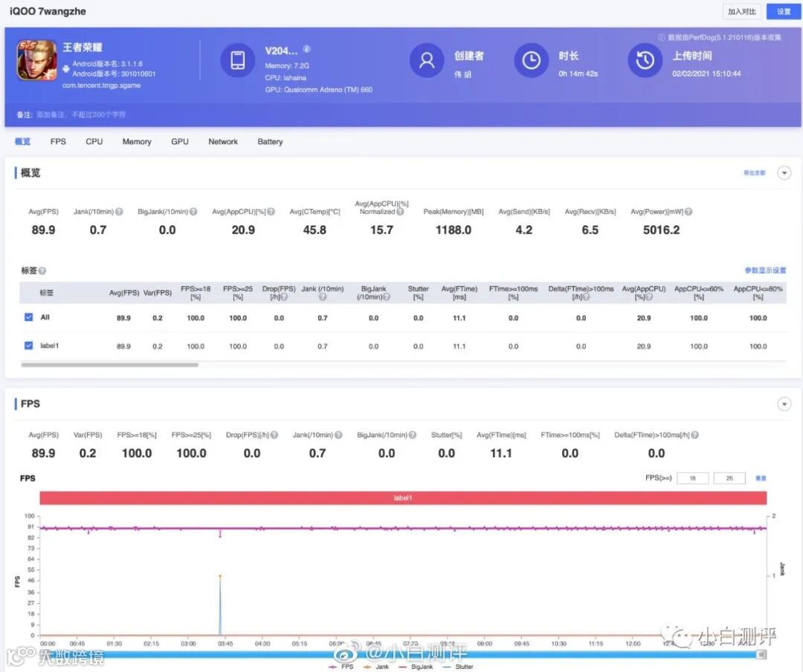
Task: Open the GPU tab
Action: [180, 141]
